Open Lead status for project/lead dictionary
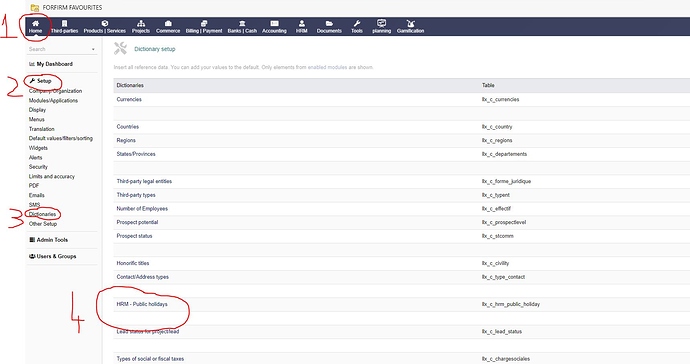Viewport: 690px width, 364px height. pos(148,331)
